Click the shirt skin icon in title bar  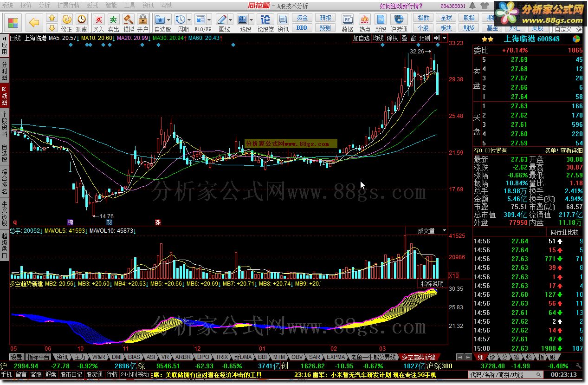point(485,6)
